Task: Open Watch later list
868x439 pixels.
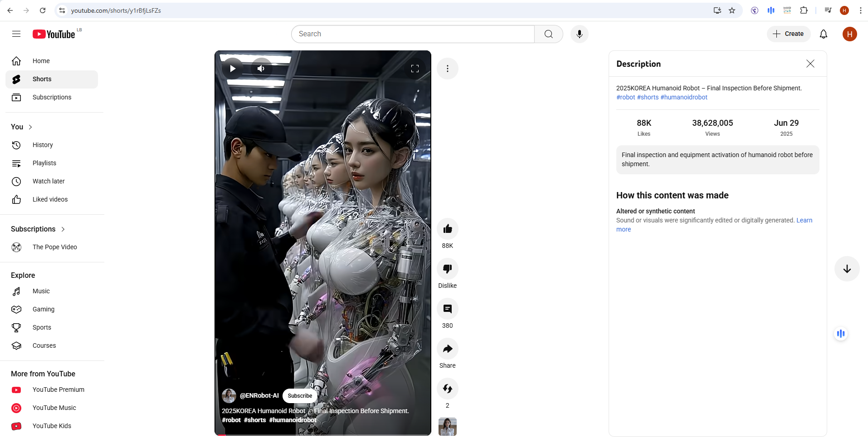Action: pyautogui.click(x=52, y=181)
